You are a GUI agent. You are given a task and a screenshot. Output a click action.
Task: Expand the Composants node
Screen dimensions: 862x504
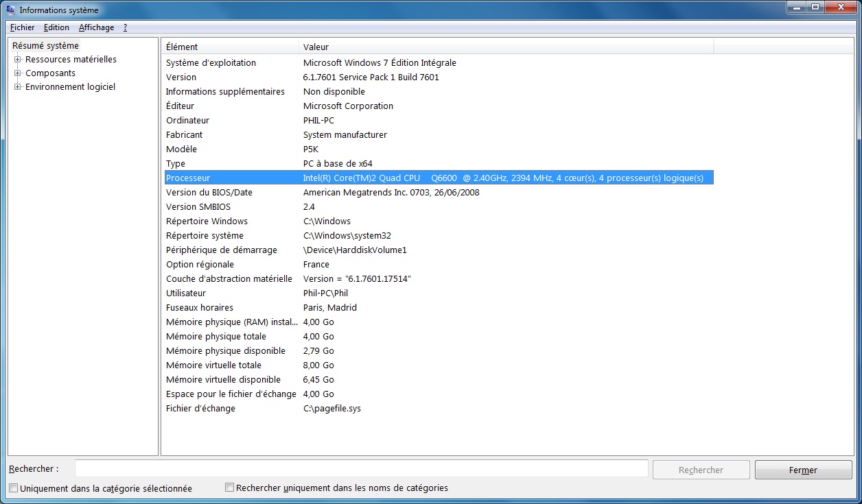pos(18,73)
